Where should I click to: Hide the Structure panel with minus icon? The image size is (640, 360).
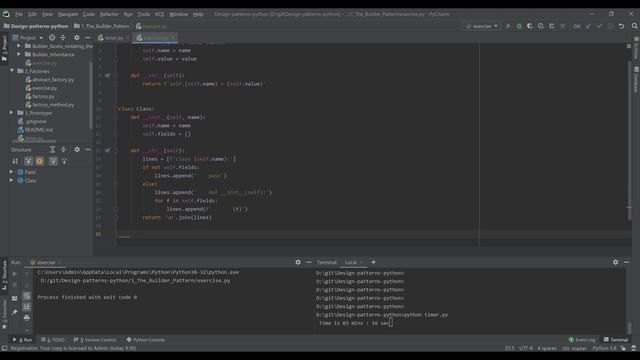tap(87, 150)
